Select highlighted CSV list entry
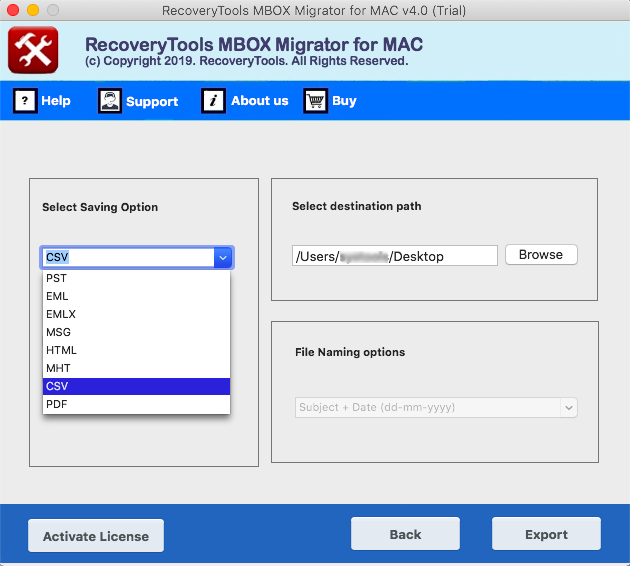The image size is (630, 566). (x=136, y=386)
